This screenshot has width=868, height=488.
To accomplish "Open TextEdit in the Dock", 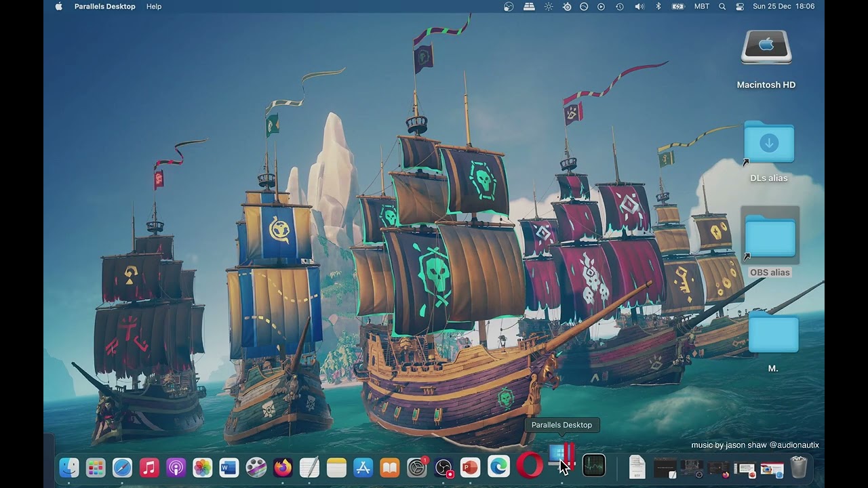I will pyautogui.click(x=309, y=467).
